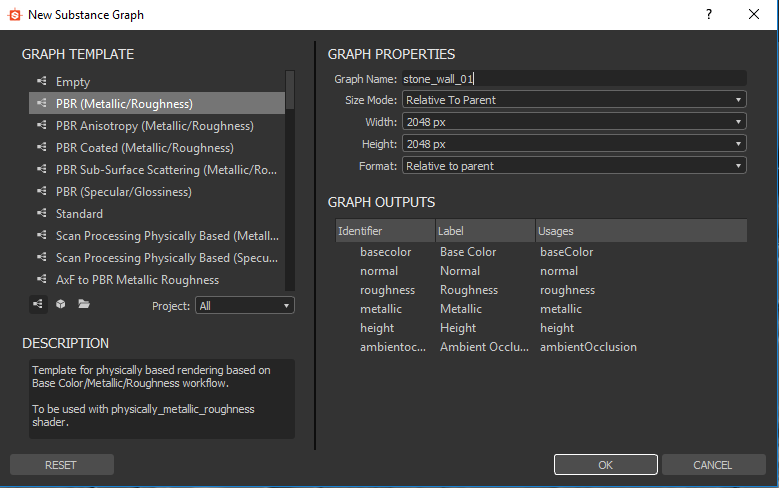
Task: Pick the Standard template
Action: tap(157, 214)
